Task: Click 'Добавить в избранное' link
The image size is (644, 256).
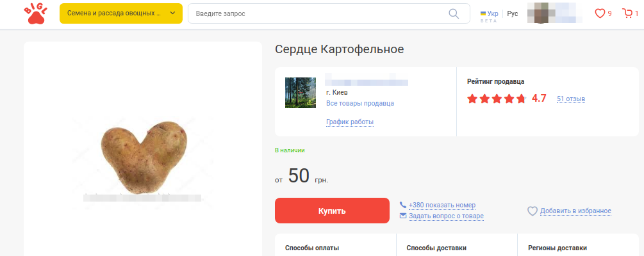Action: click(x=575, y=211)
